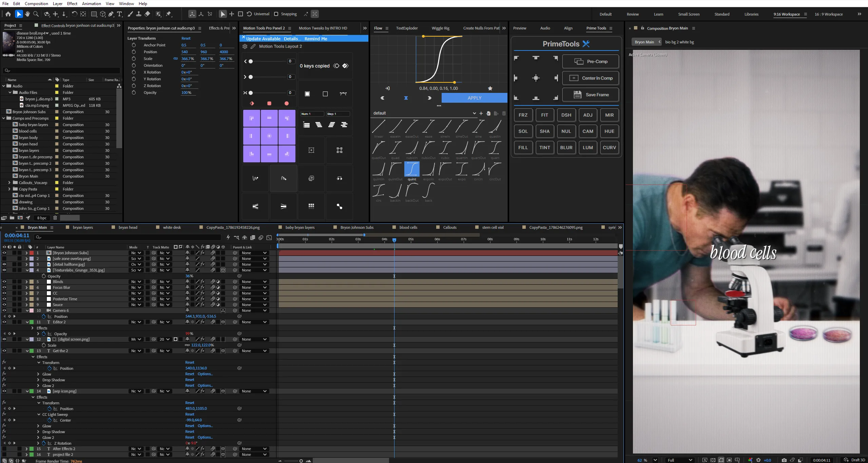
Task: Switch to the Align panel tab
Action: (568, 28)
